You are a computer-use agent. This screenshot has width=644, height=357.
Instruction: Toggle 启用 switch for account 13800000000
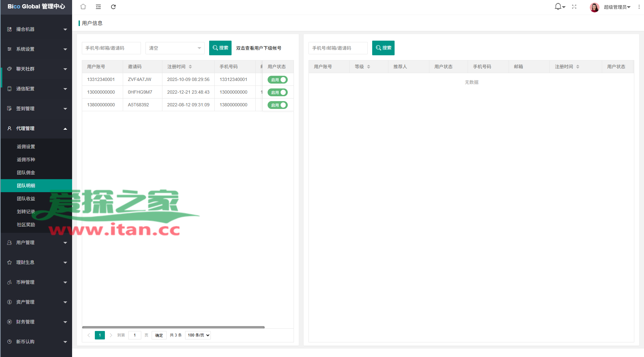277,105
